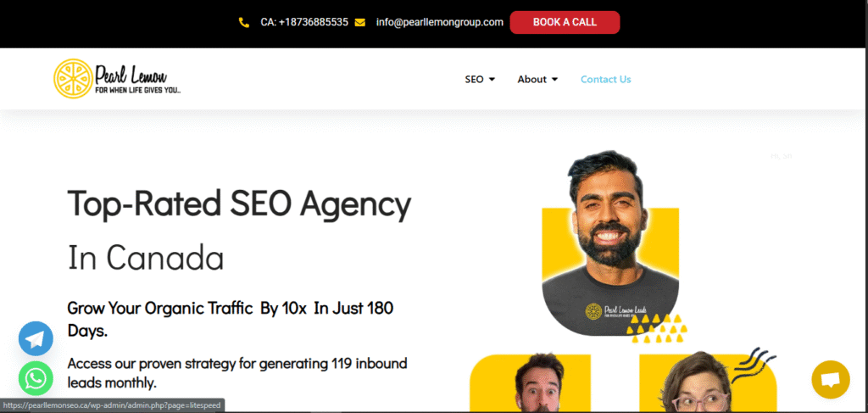Click the smiling bearded man's photo

pyautogui.click(x=610, y=243)
